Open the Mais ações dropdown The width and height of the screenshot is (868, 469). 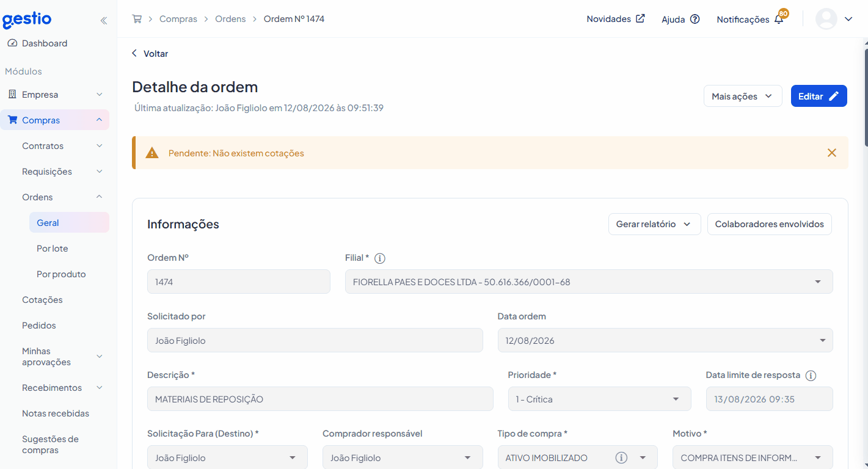click(x=743, y=96)
